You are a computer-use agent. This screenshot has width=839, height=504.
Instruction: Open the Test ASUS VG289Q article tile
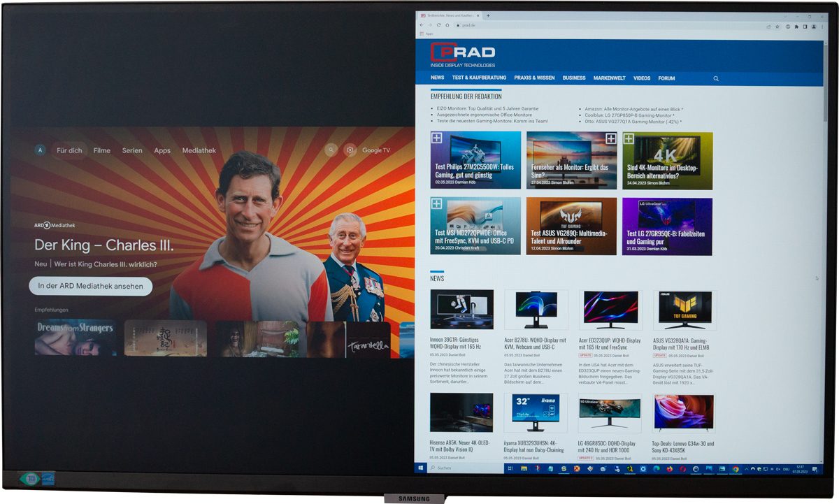(x=571, y=226)
